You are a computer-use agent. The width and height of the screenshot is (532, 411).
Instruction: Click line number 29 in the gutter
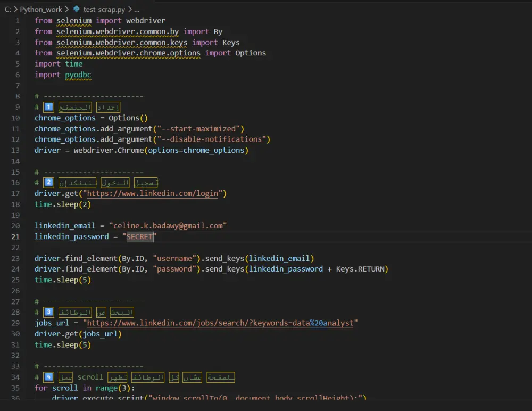(x=15, y=323)
